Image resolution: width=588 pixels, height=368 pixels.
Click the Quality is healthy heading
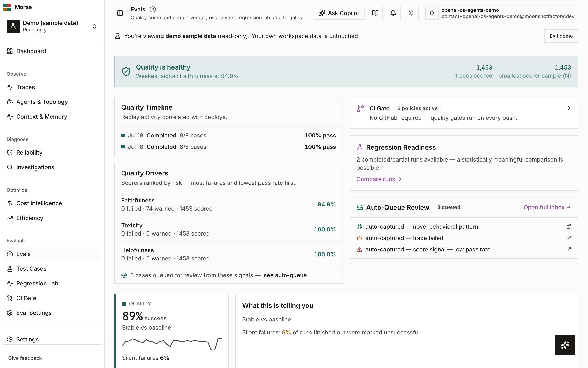(x=163, y=67)
